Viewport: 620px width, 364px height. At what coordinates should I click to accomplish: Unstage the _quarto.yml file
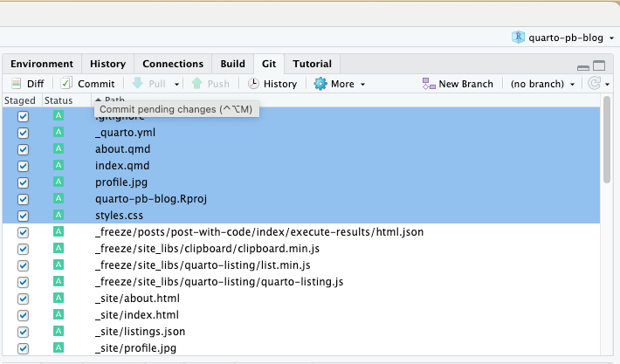[23, 133]
